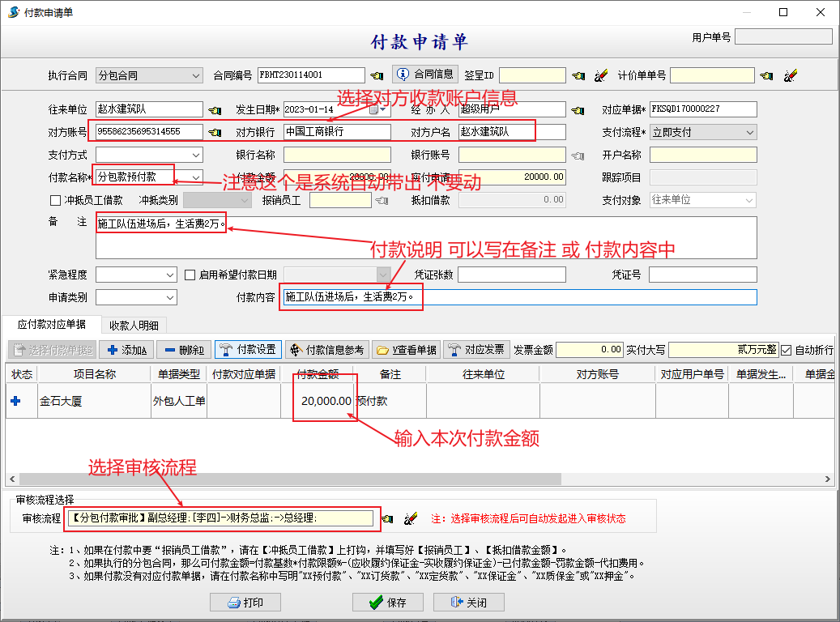Image resolution: width=840 pixels, height=622 pixels.
Task: Click the lookup icon beside 审核流程 field
Action: [x=388, y=518]
